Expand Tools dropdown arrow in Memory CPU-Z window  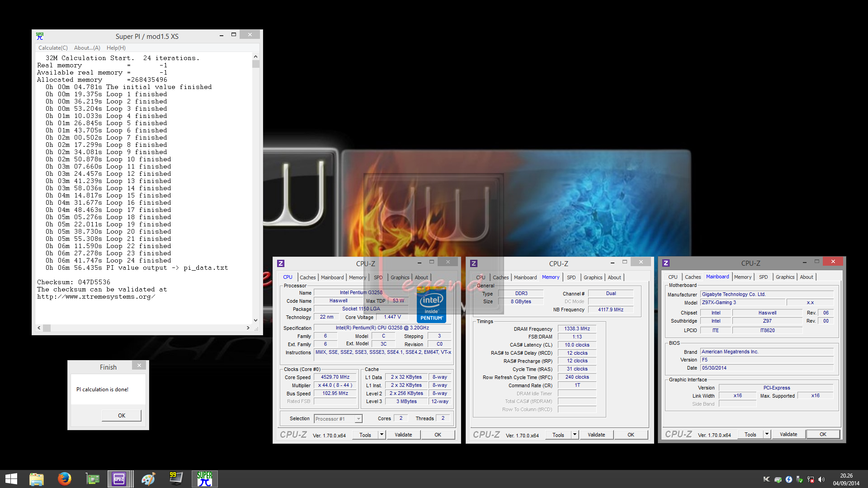tap(575, 435)
